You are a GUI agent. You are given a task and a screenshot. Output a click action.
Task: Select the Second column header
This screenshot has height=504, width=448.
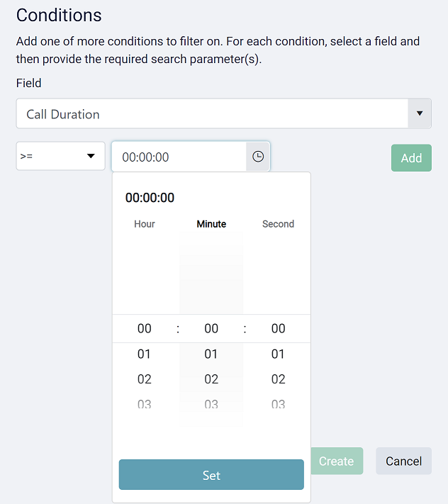[x=278, y=224]
